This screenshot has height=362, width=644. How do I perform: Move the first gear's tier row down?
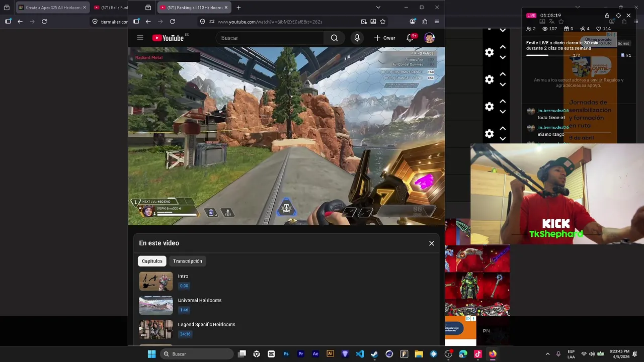[503, 57]
